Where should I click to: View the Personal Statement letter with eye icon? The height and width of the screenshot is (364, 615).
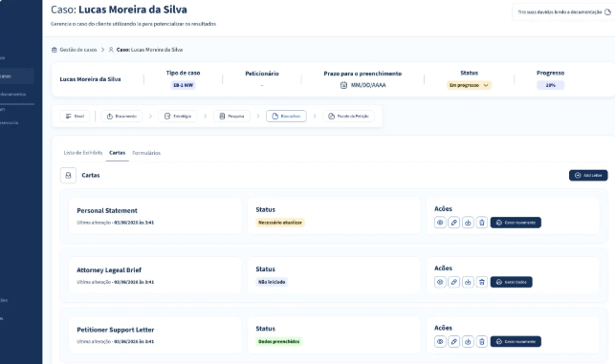[440, 223]
